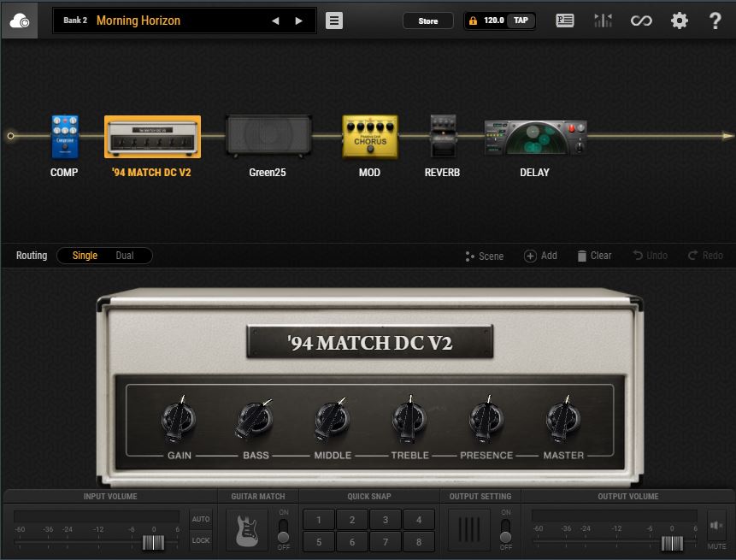Click the MOD chorus pedal

(x=369, y=137)
